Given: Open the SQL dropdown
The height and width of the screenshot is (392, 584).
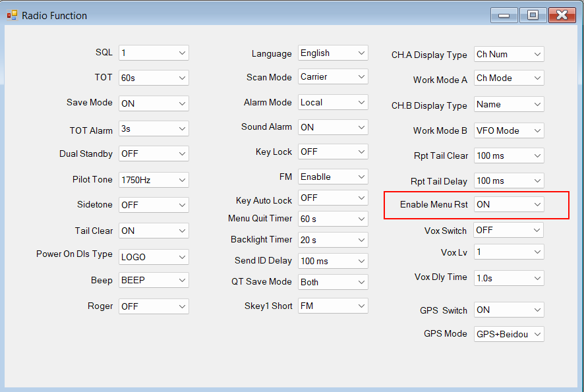Looking at the screenshot, I should (154, 53).
